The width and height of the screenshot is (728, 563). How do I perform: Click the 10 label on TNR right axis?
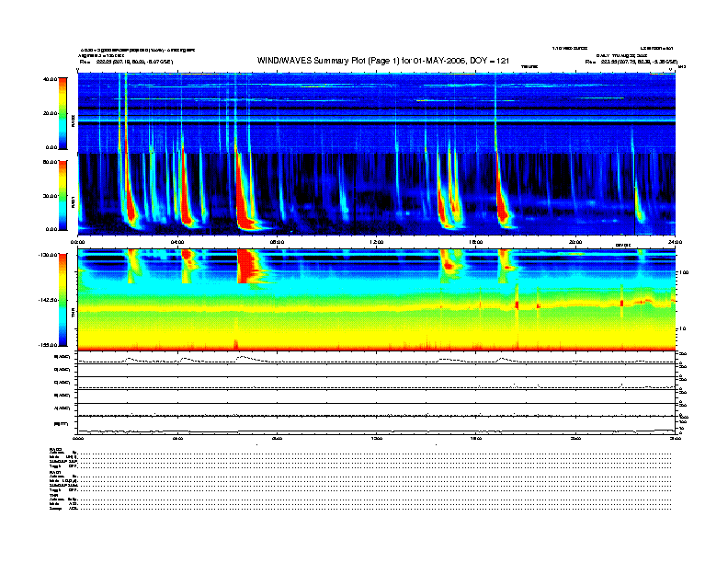(682, 328)
